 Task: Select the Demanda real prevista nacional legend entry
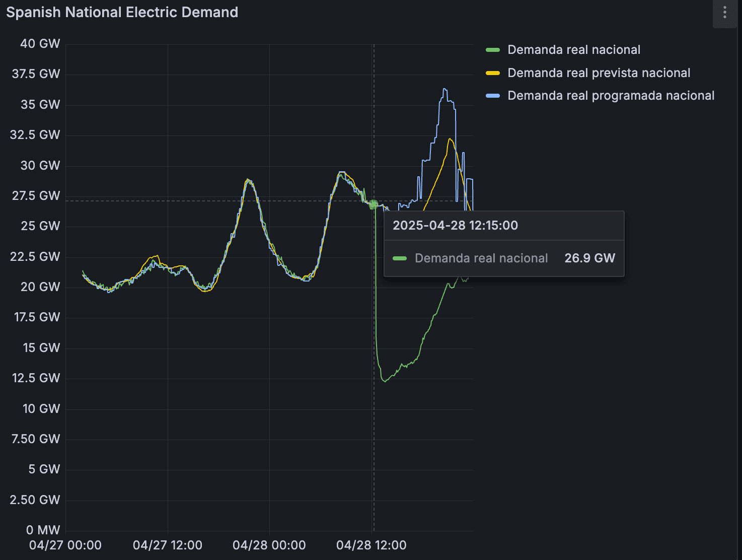point(599,73)
